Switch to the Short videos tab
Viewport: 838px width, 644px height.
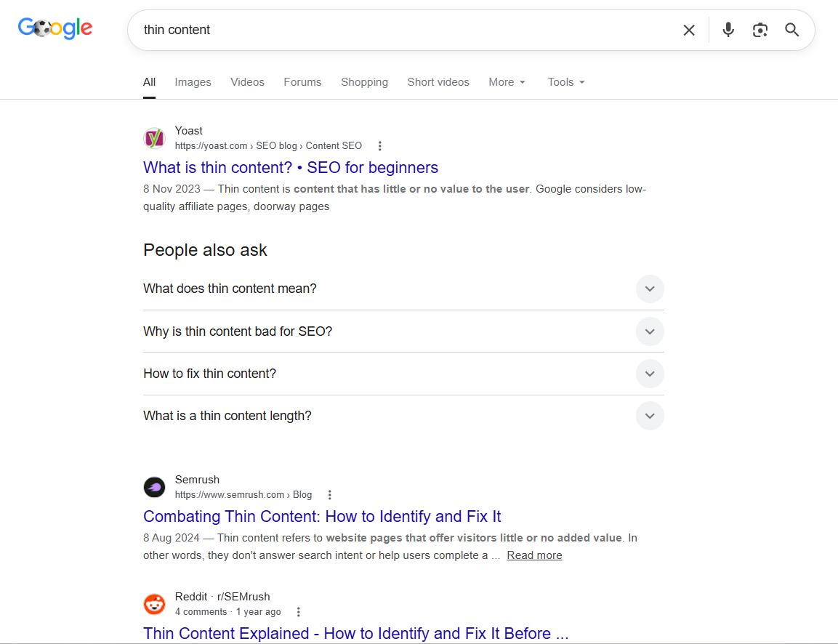[x=438, y=82]
